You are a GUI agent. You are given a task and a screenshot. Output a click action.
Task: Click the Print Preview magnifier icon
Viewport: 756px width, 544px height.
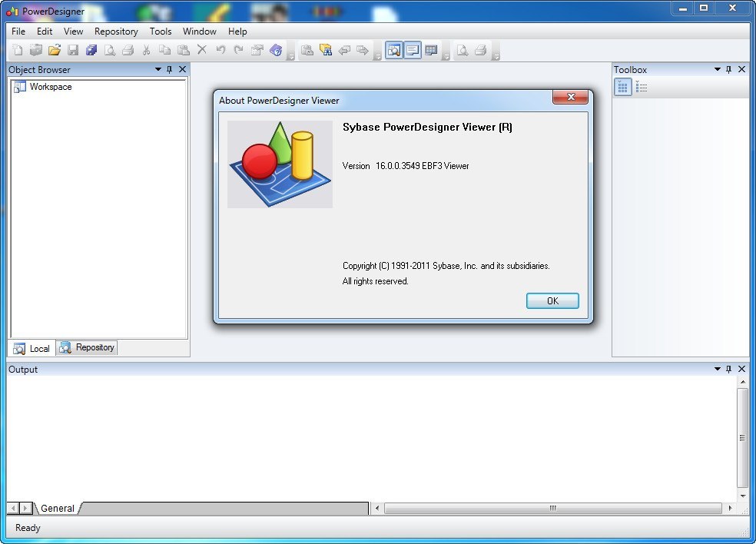tap(110, 51)
